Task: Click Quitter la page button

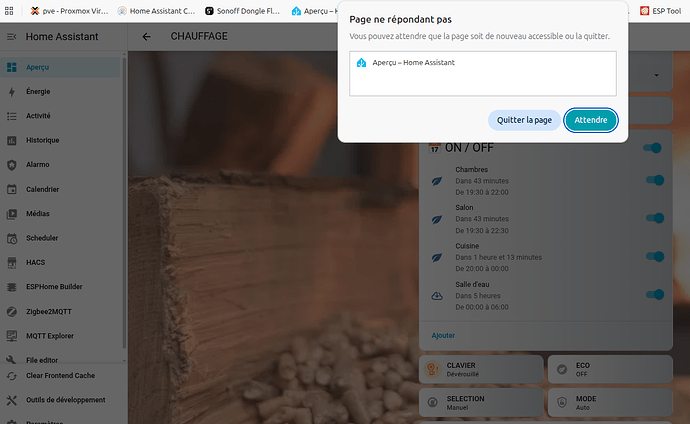Action: click(524, 120)
